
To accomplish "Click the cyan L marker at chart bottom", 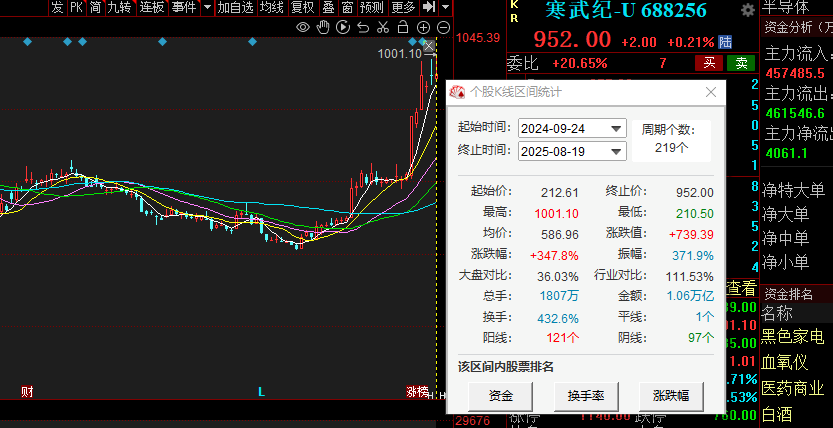I will pos(261,392).
